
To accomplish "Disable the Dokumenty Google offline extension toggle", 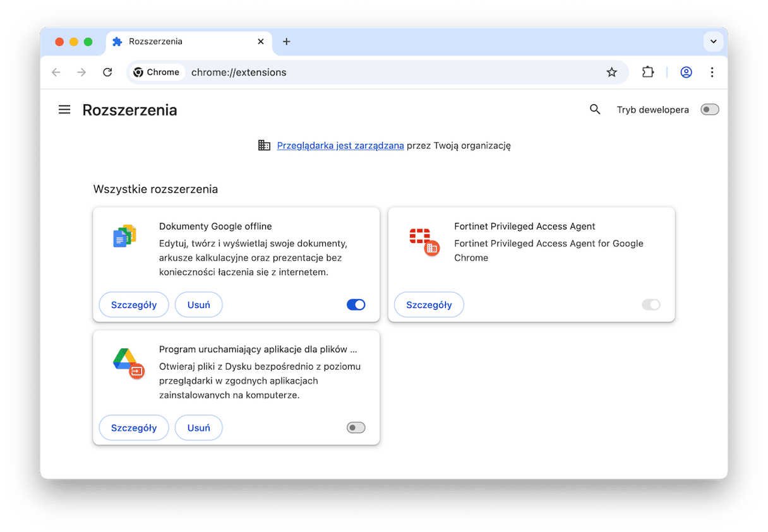I will point(356,305).
